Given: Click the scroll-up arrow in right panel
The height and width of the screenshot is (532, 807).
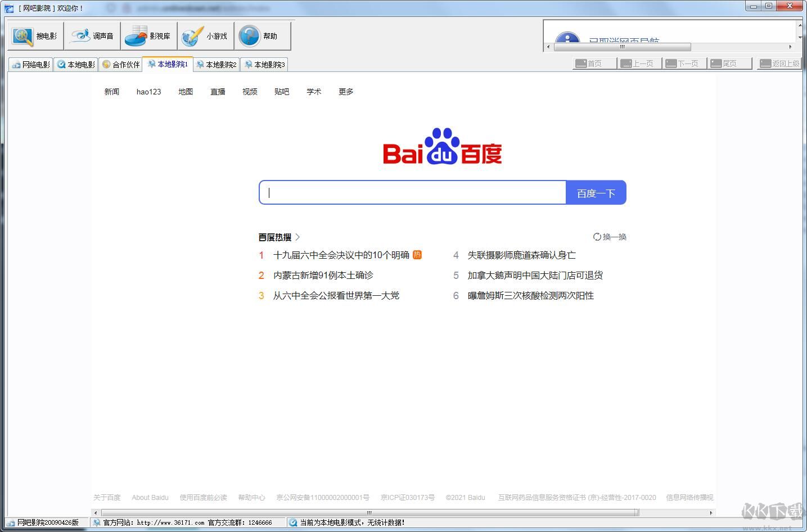Looking at the screenshot, I should pos(799,25).
